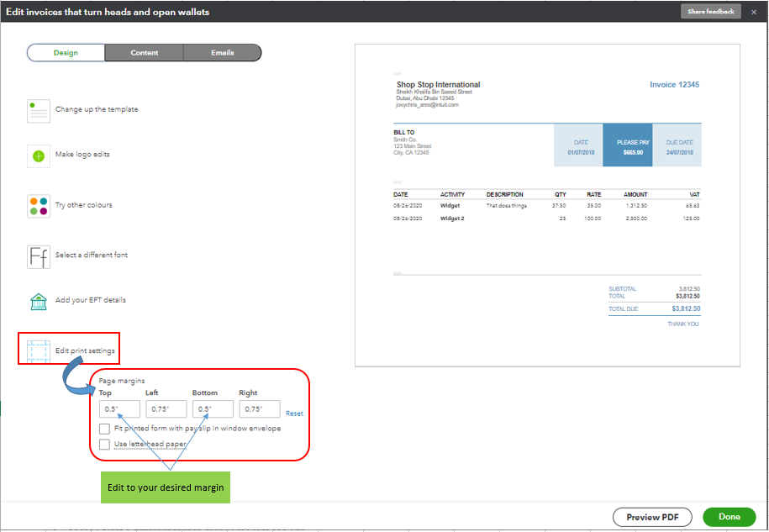Screen dimensions: 769x532
Task: Click the green Done button
Action: point(729,517)
